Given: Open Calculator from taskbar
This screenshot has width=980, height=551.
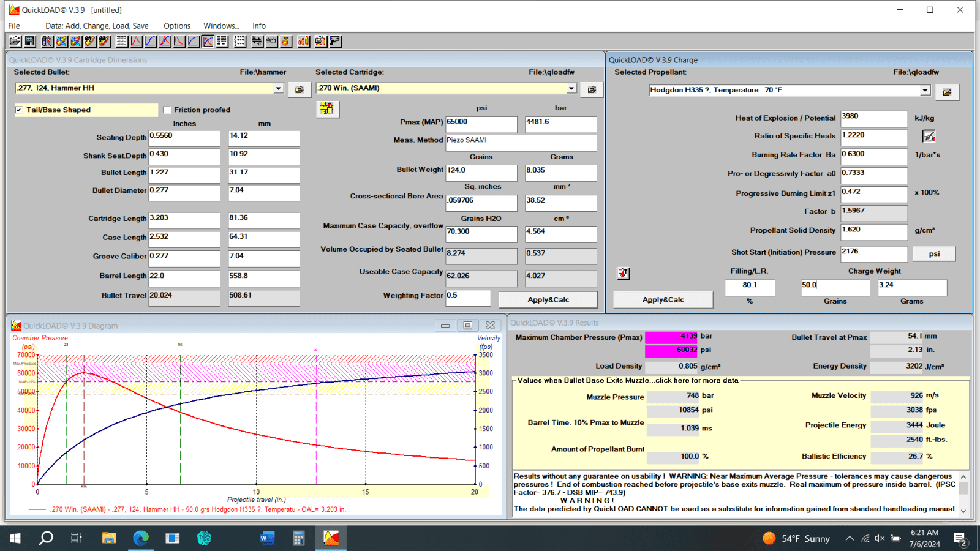Looking at the screenshot, I should [x=299, y=538].
